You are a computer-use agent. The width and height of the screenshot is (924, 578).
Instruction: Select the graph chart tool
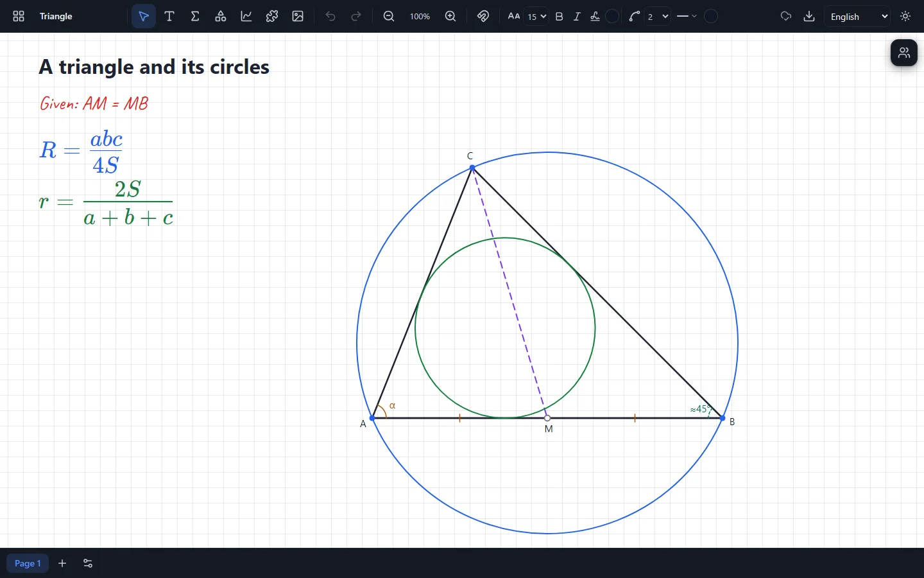(246, 16)
